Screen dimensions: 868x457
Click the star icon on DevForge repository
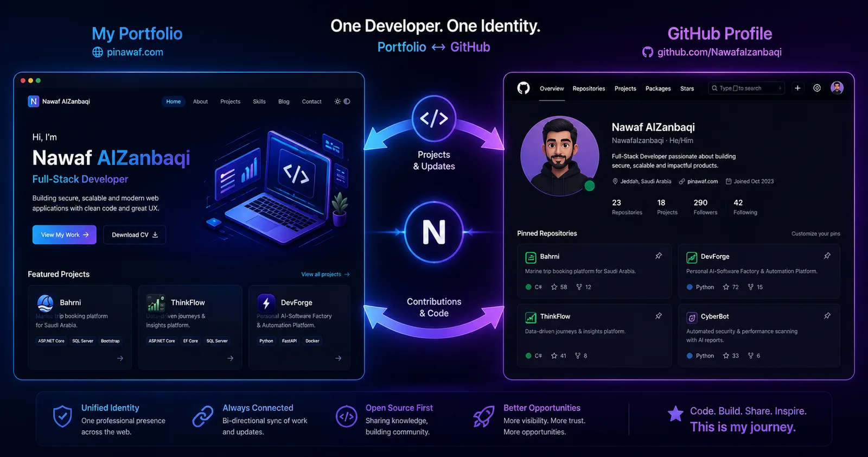(726, 287)
